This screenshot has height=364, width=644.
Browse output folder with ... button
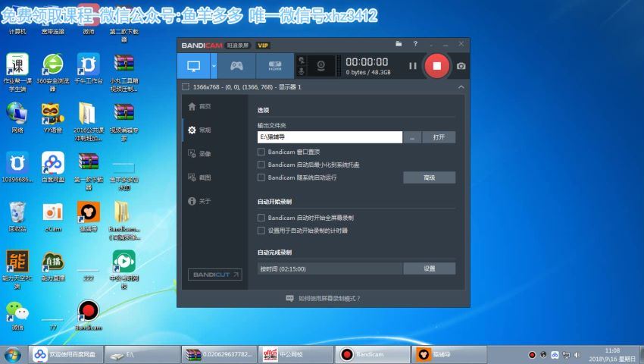point(412,137)
